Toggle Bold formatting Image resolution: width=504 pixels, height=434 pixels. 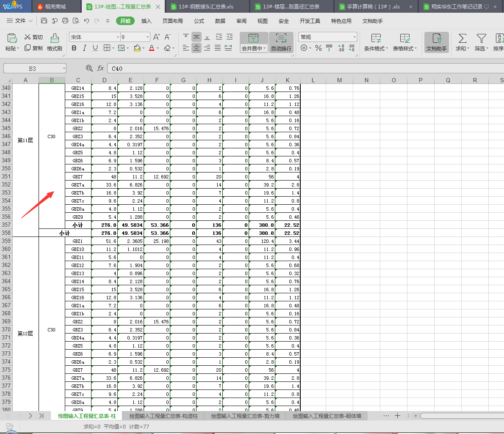point(74,48)
